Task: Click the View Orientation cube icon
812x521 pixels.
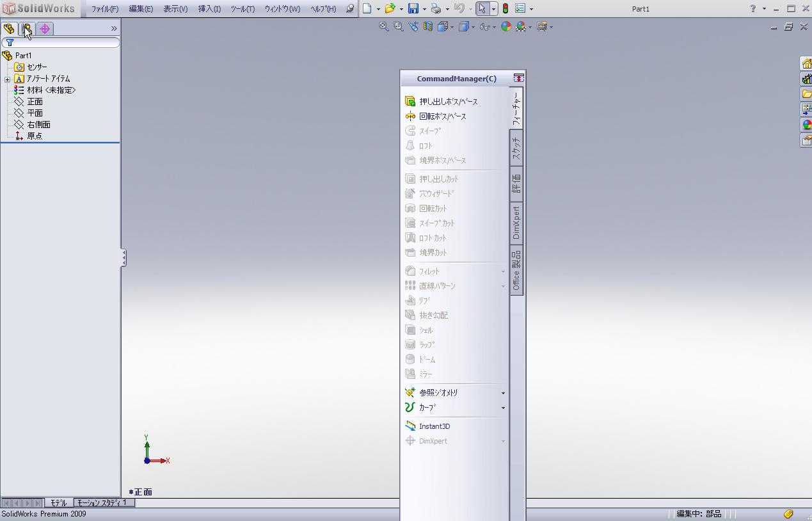Action: point(443,27)
